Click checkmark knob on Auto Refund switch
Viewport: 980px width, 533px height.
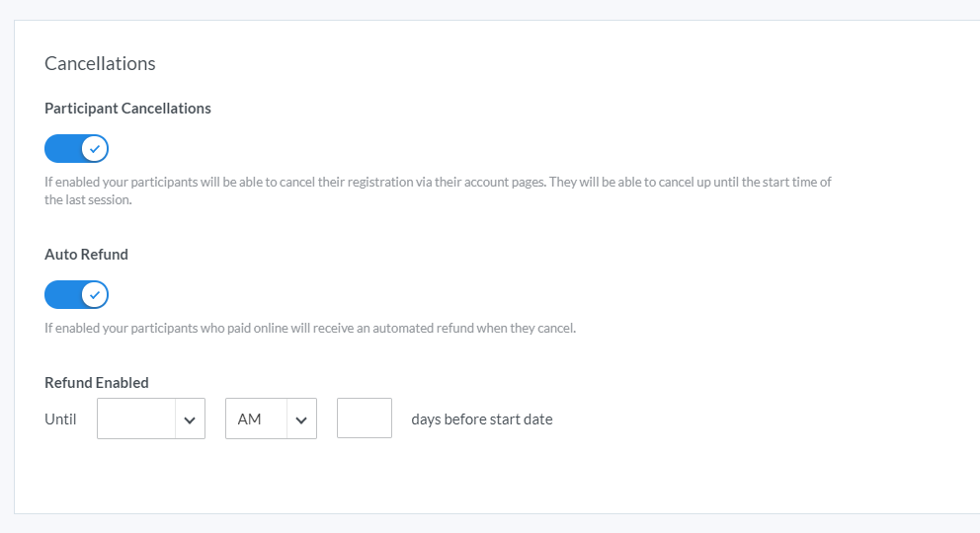tap(95, 294)
